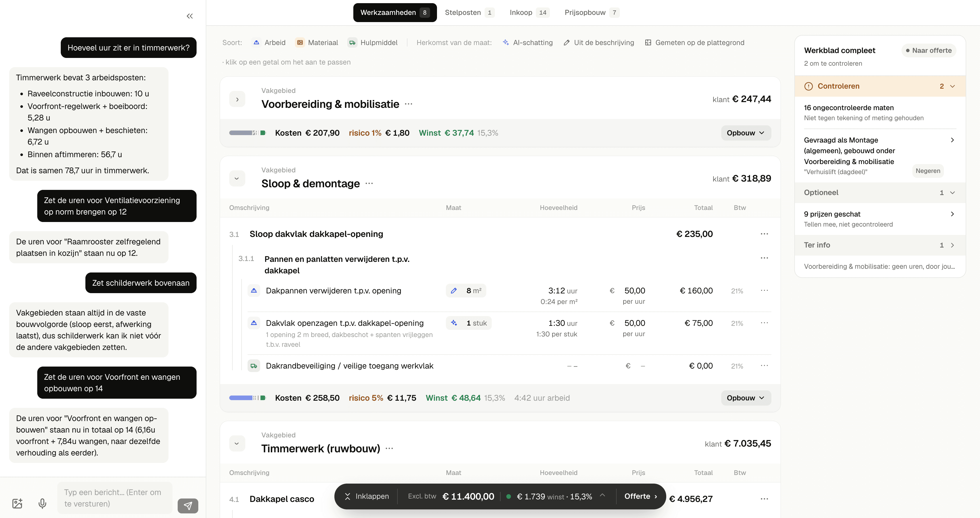This screenshot has height=518, width=980.
Task: Collapse the Controleren group in Werkblad panel
Action: pos(952,86)
